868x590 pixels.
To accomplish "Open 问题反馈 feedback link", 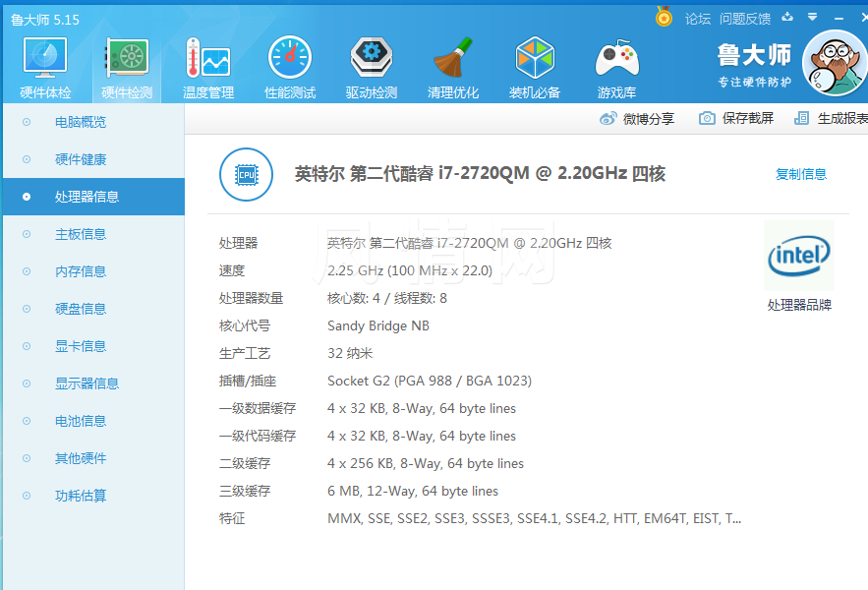I will [x=745, y=19].
